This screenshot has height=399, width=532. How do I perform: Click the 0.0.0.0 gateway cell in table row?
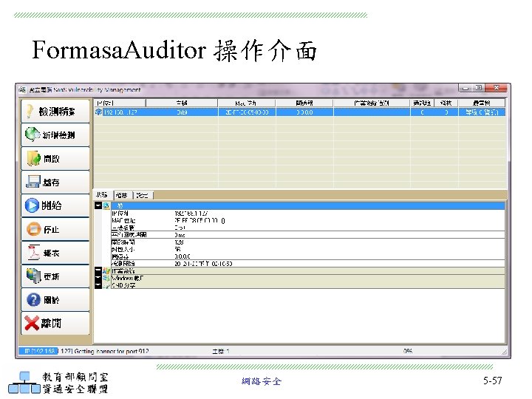click(304, 112)
